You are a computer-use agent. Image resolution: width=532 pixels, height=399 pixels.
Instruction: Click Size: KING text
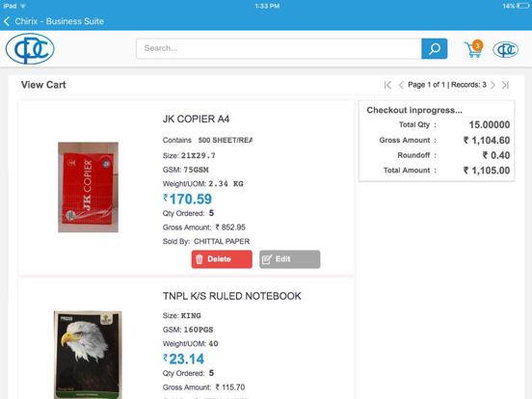coord(182,315)
